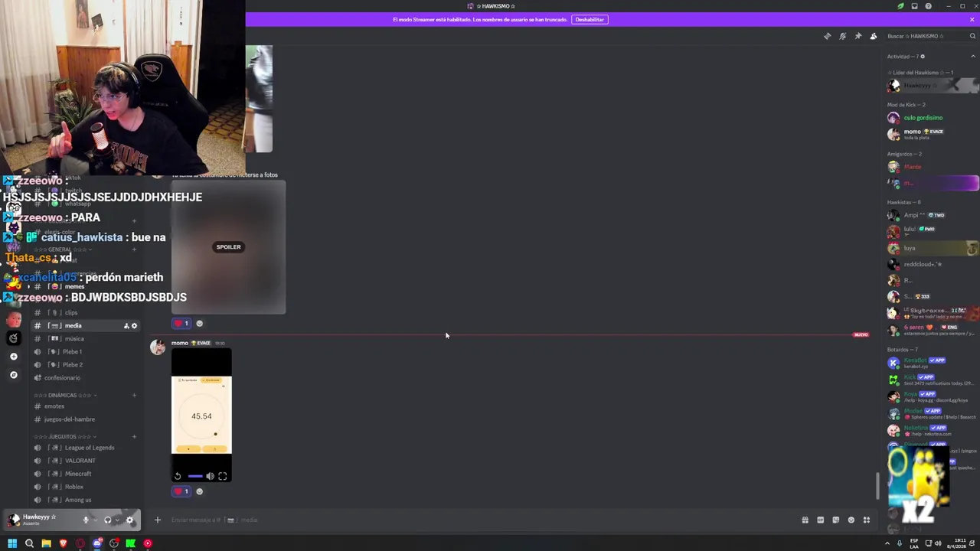Open the sticker picker icon
980x551 pixels.
point(835,520)
